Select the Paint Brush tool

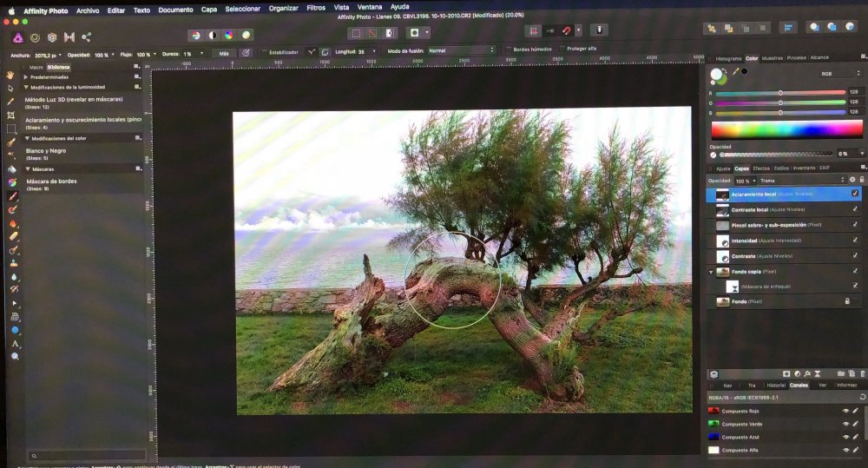(x=12, y=195)
